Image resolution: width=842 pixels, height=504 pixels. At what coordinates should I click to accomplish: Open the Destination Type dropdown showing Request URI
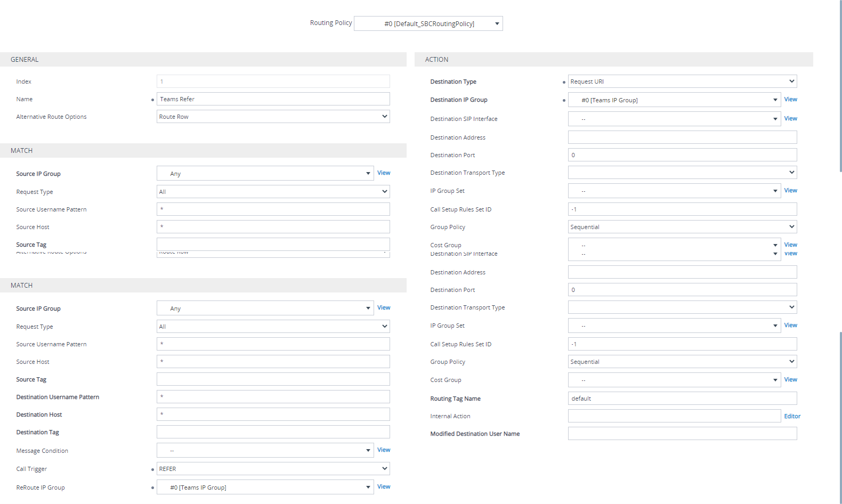[682, 82]
